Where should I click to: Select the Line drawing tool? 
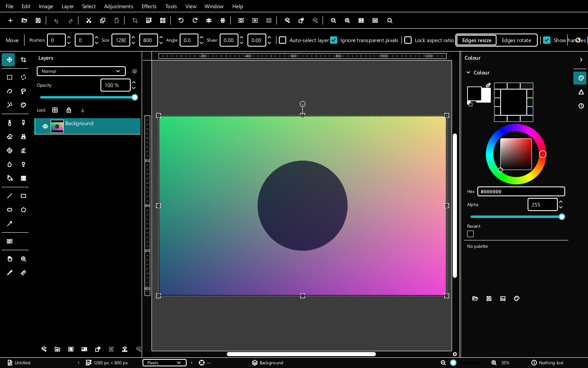9,196
